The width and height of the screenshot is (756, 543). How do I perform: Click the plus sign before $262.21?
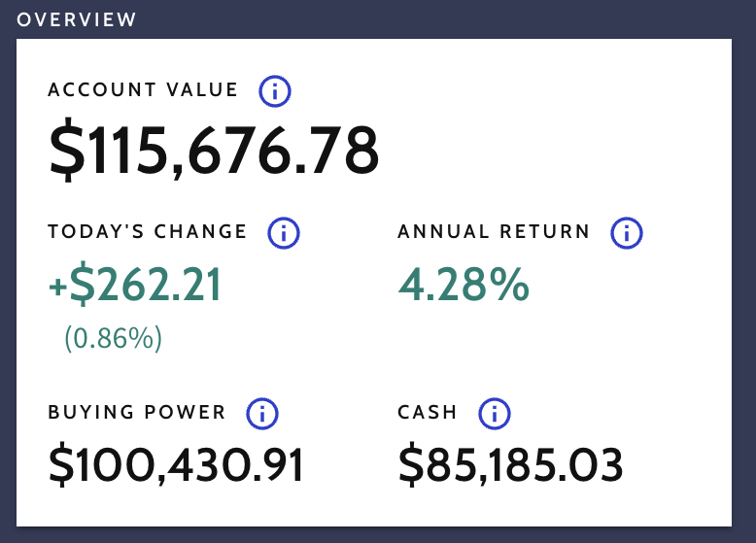point(57,288)
